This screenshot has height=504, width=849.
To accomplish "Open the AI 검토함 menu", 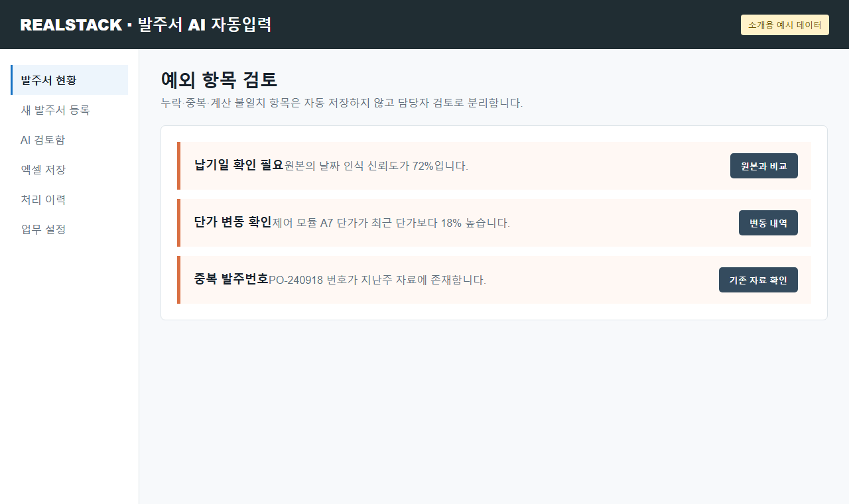I will tap(69, 140).
